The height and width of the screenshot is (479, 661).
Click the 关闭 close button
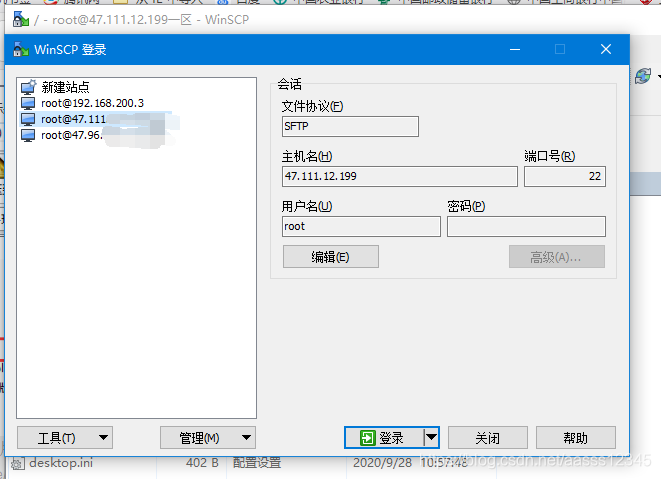coord(488,438)
